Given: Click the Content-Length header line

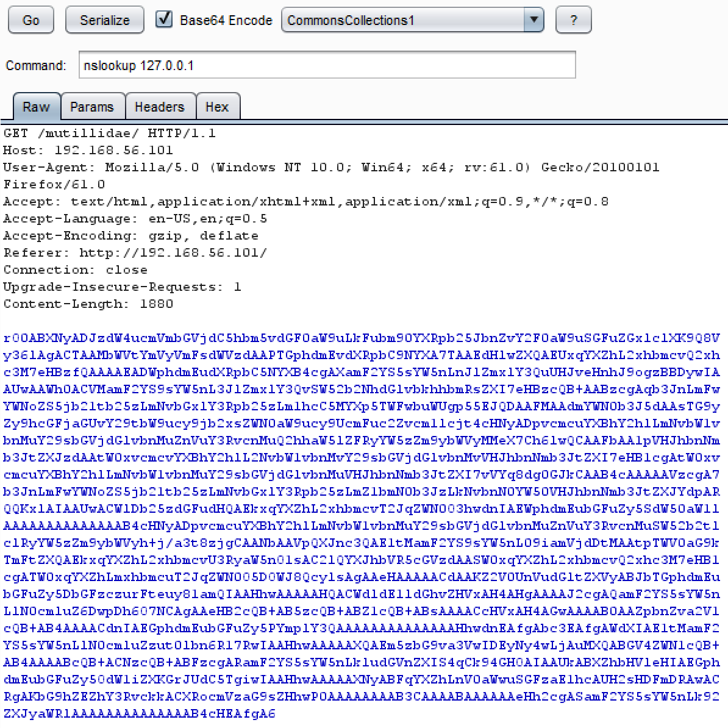Looking at the screenshot, I should point(88,304).
